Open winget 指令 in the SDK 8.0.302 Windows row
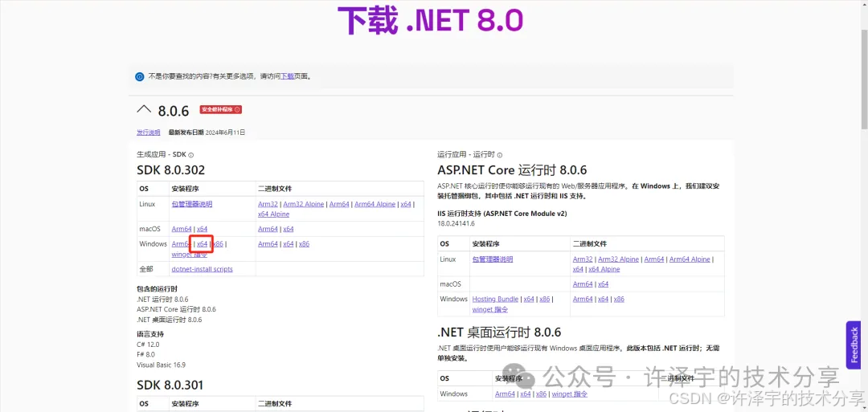 pos(190,255)
